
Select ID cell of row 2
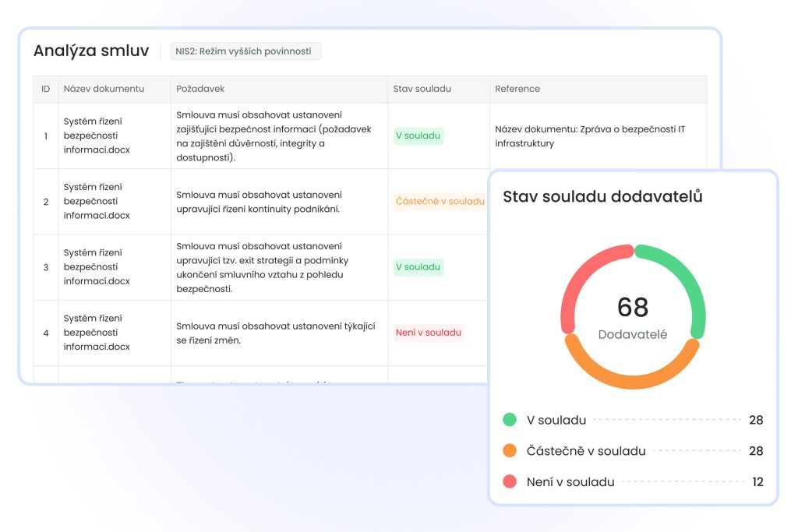[46, 202]
